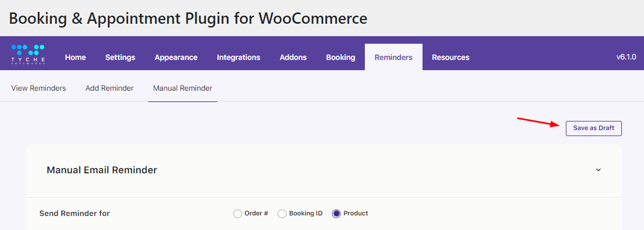Switch to the Add Reminder sub-tab

coord(109,88)
